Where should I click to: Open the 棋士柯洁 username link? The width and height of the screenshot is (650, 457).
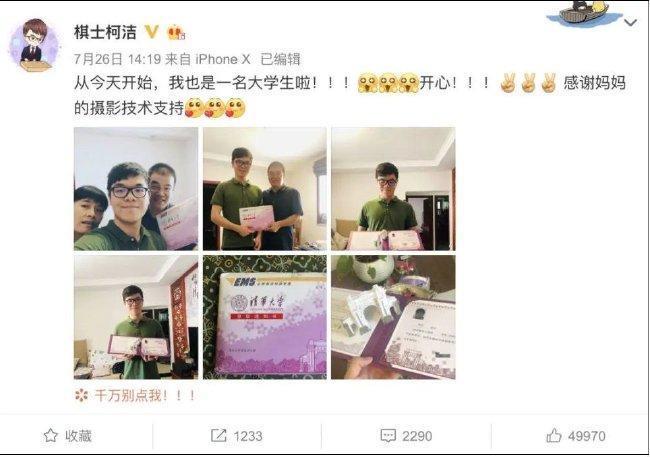pos(105,32)
